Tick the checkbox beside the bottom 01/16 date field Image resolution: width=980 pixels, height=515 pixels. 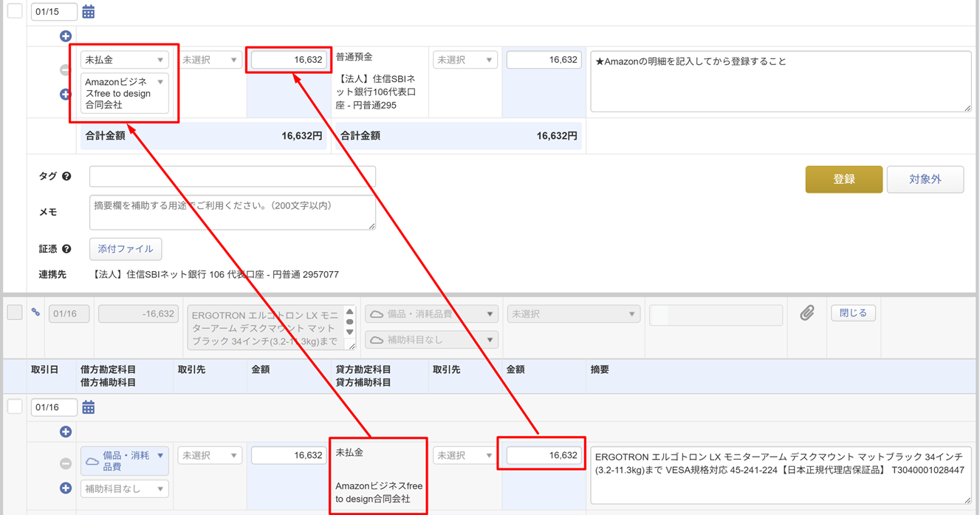click(x=15, y=406)
